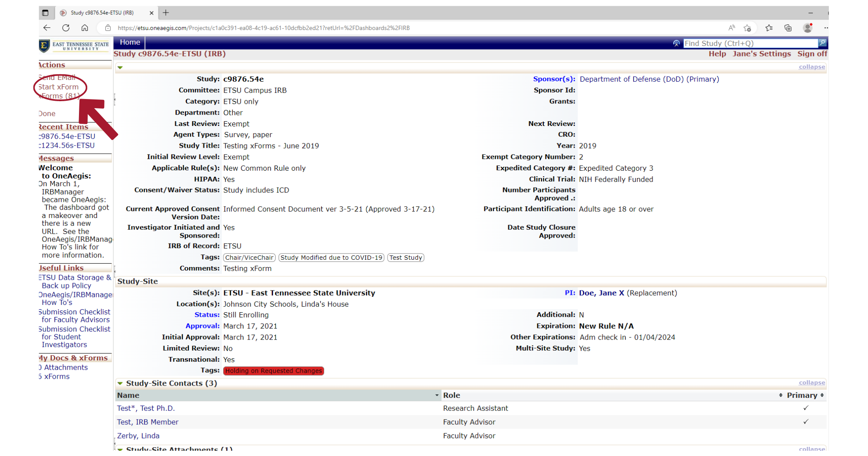Image resolution: width=868 pixels, height=456 pixels.
Task: Add this page to favorites with the star icon
Action: click(747, 27)
